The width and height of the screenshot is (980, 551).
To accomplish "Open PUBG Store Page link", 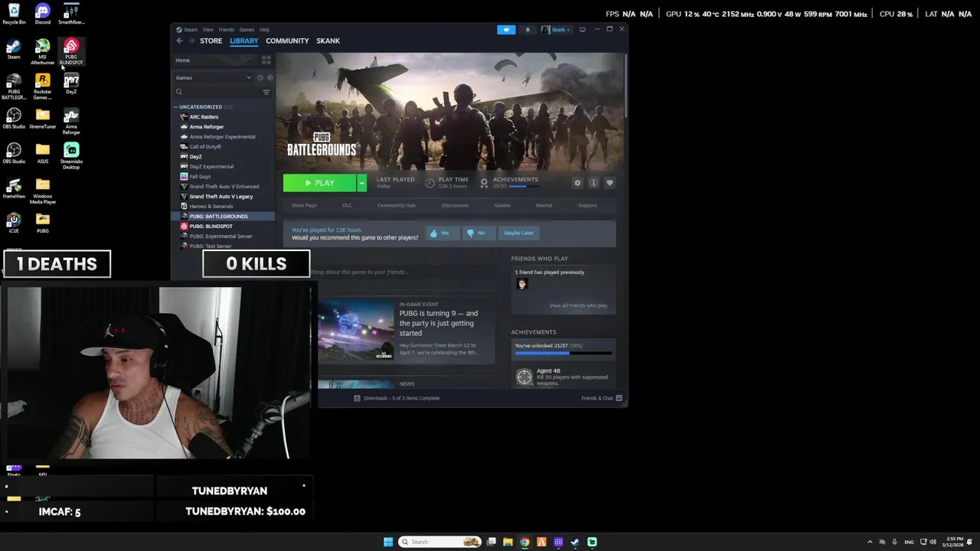I will pyautogui.click(x=304, y=205).
